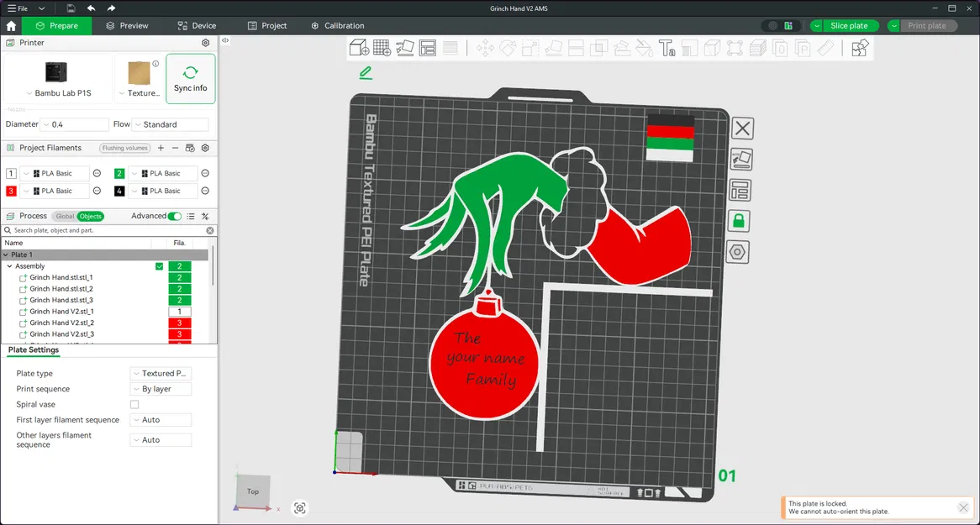The image size is (980, 525).
Task: Click the Slice plate button
Action: [x=849, y=26]
